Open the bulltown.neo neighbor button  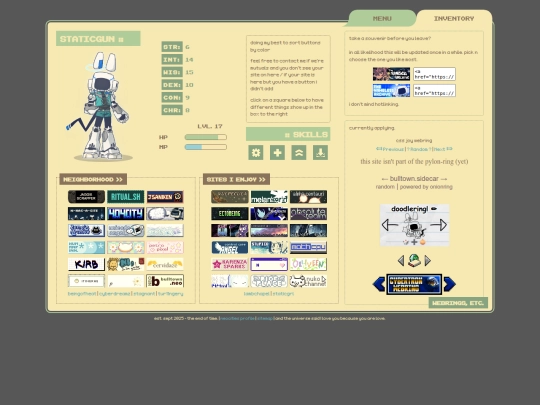point(165,281)
